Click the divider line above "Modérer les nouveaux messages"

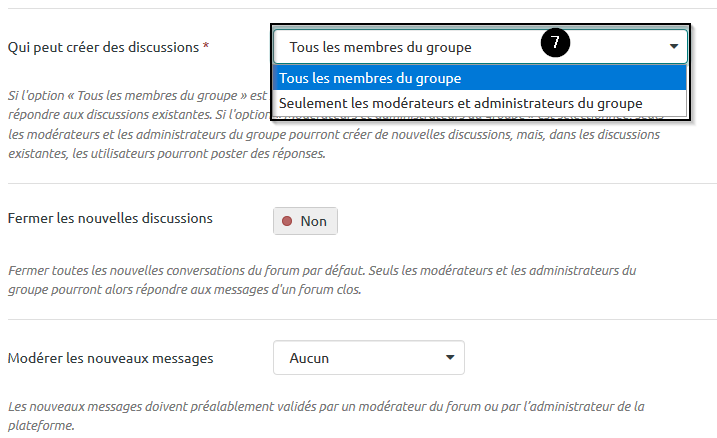(362, 321)
